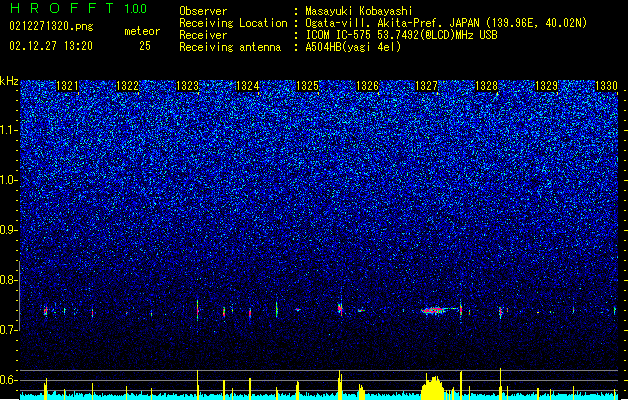Screen dimensions: 629x400
Task: Click the meteor label text
Action: pyautogui.click(x=142, y=31)
